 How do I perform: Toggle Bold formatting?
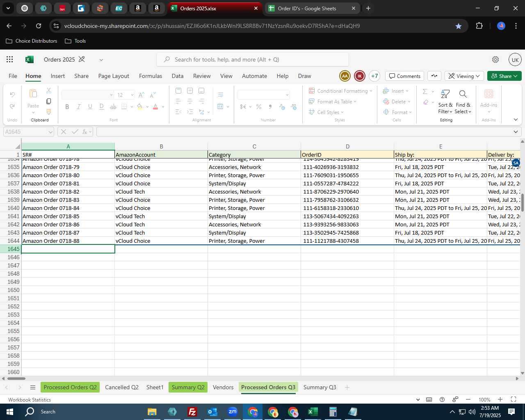[x=67, y=107]
